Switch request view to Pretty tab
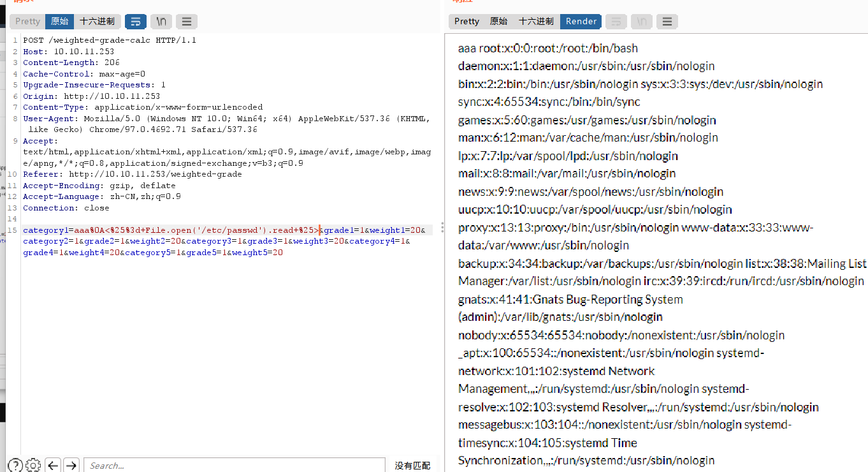 [28, 21]
